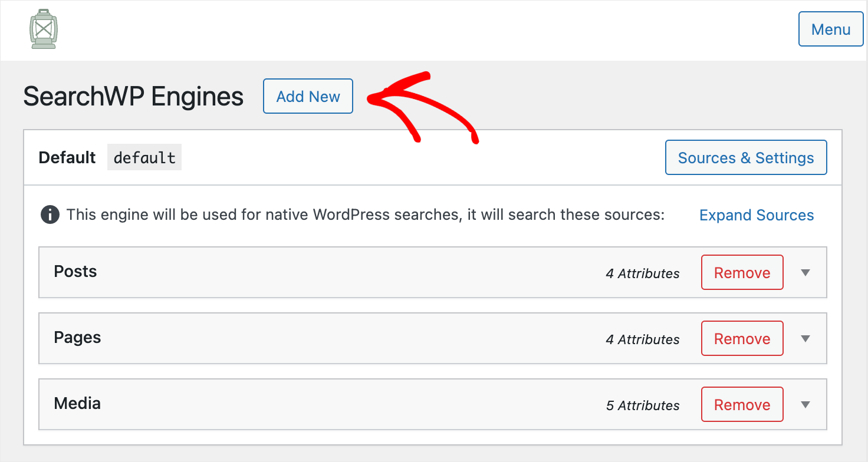
Task: Open the Menu button
Action: [x=831, y=29]
